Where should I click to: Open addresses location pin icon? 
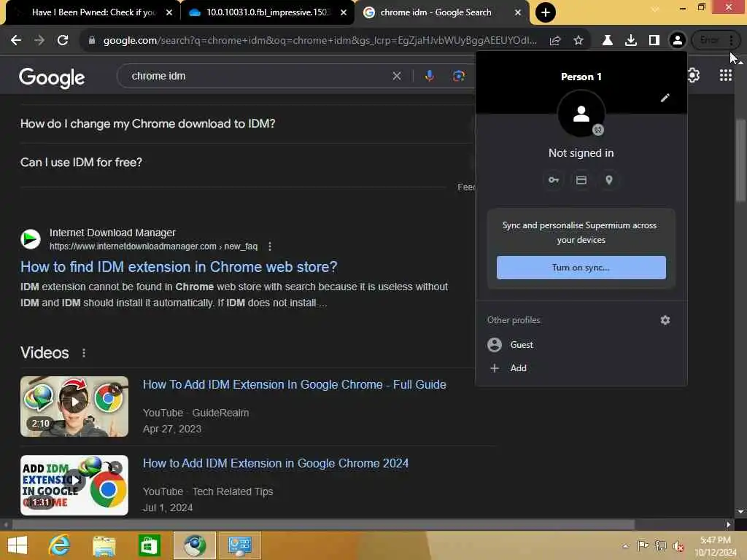point(609,180)
